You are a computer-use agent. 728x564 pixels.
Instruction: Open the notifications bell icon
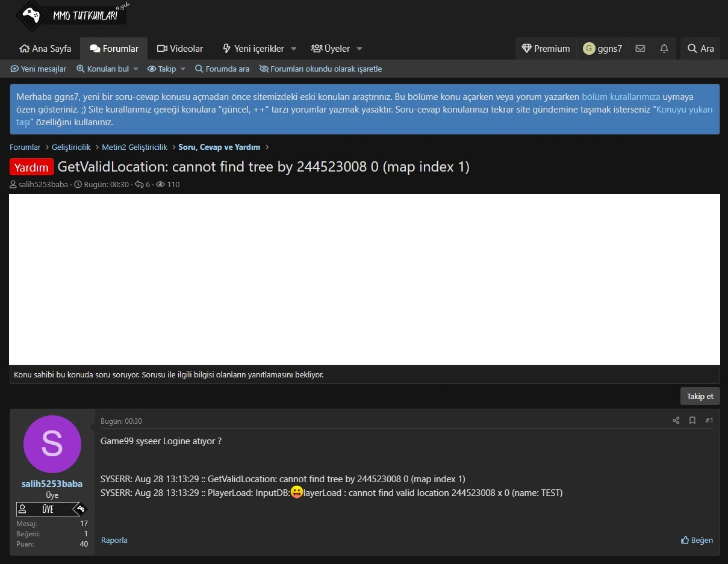[664, 49]
